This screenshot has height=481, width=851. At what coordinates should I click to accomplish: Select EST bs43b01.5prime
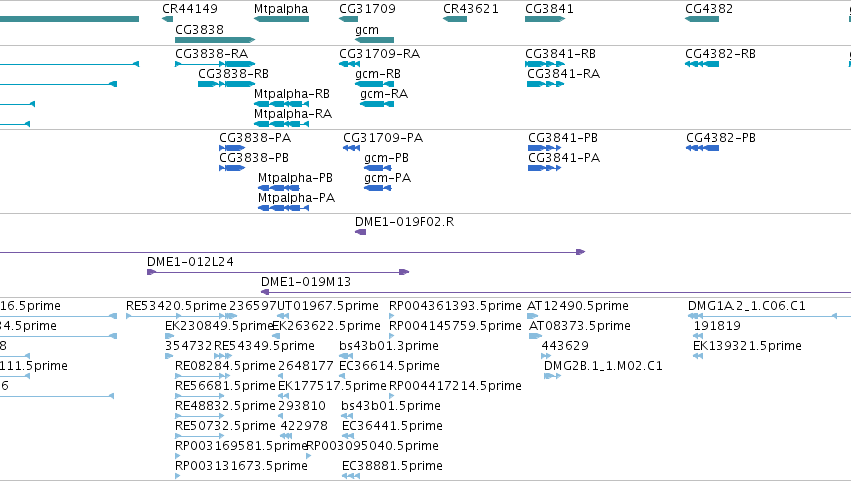[391, 407]
